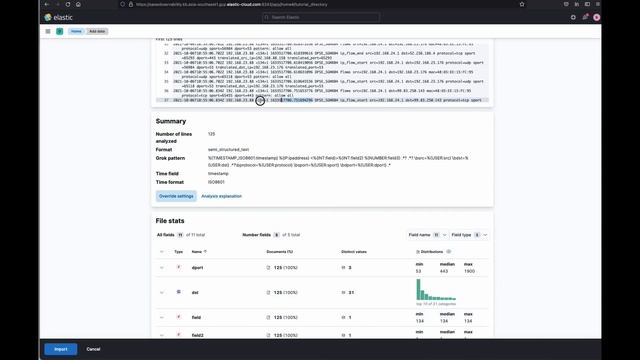Open the Field name filter dropdown

point(427,235)
